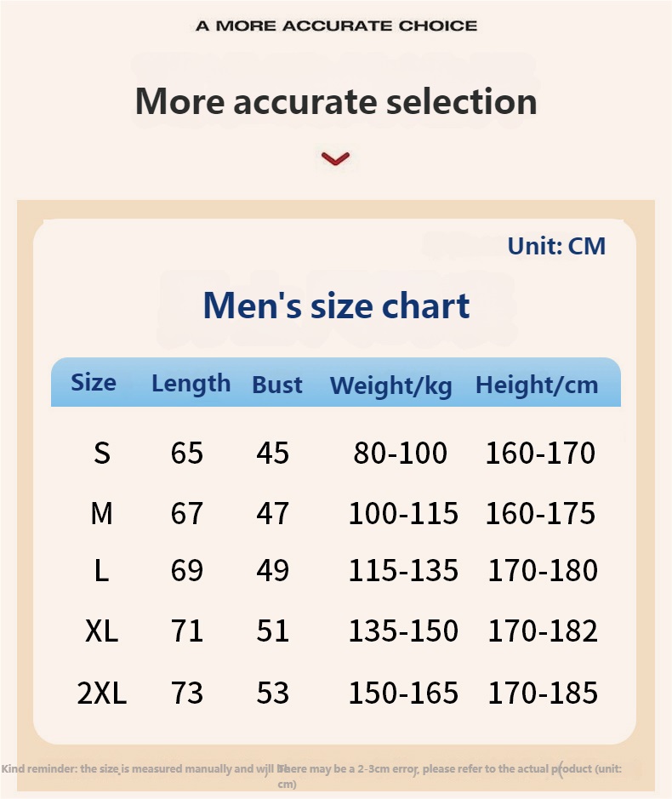Screen dimensions: 672x799
Task: Click the "Men's size chart" title
Action: coord(336,305)
